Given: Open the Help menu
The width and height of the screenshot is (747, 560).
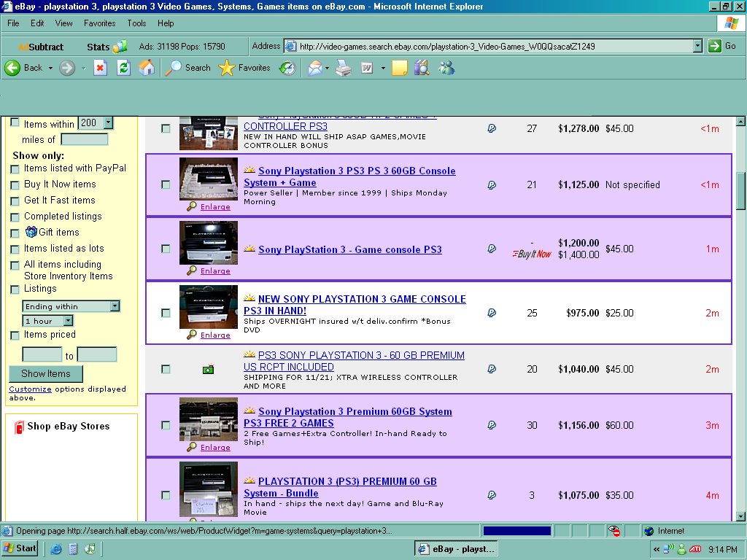Looking at the screenshot, I should [166, 23].
